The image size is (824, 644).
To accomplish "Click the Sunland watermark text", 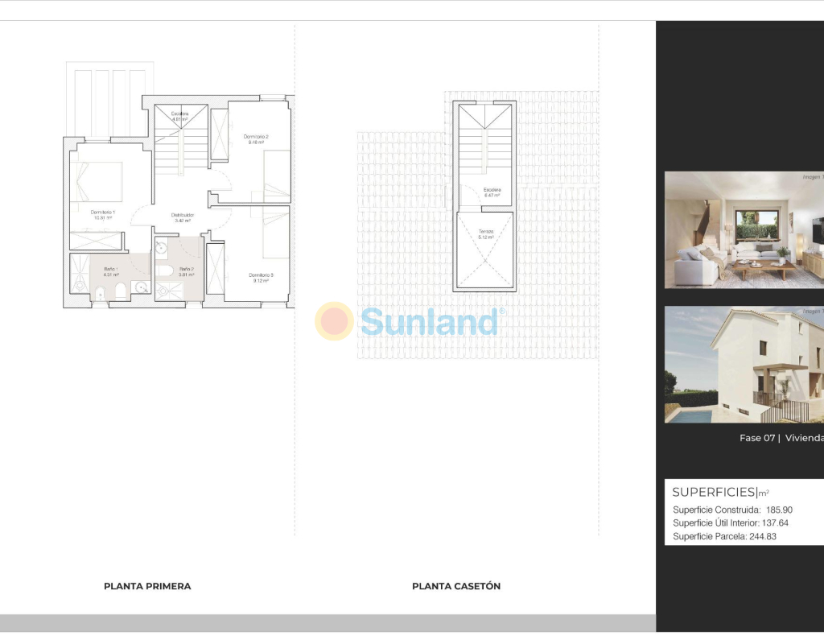I will (x=429, y=322).
